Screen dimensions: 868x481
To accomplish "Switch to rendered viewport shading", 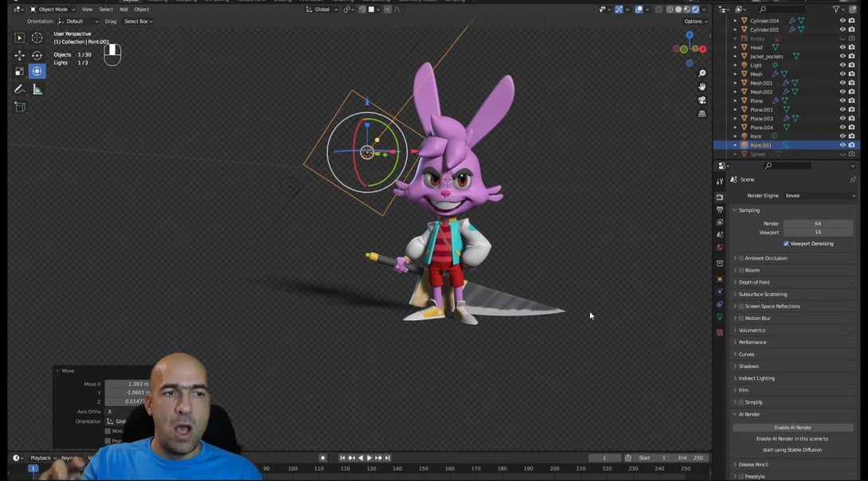I will coord(695,10).
